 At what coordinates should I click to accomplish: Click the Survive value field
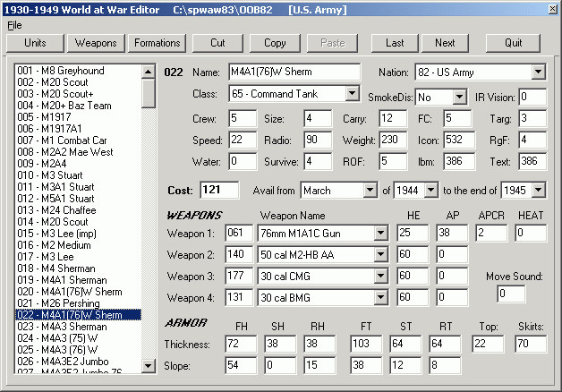(318, 162)
